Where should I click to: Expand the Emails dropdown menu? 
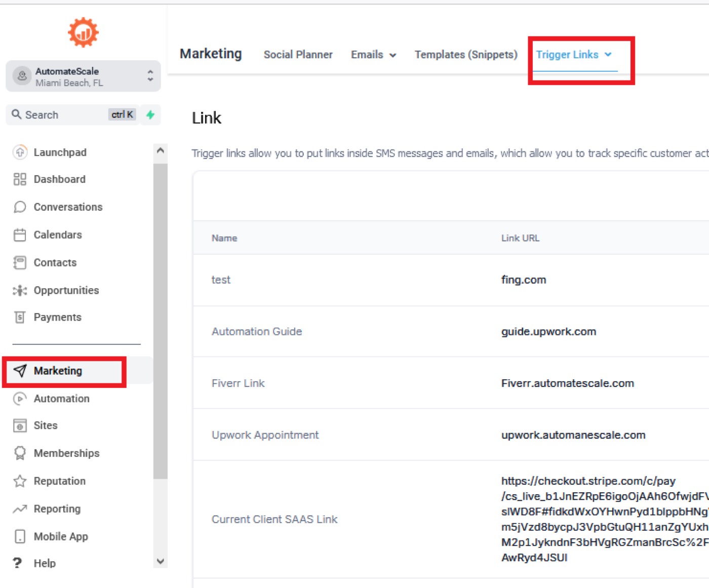pyautogui.click(x=374, y=55)
